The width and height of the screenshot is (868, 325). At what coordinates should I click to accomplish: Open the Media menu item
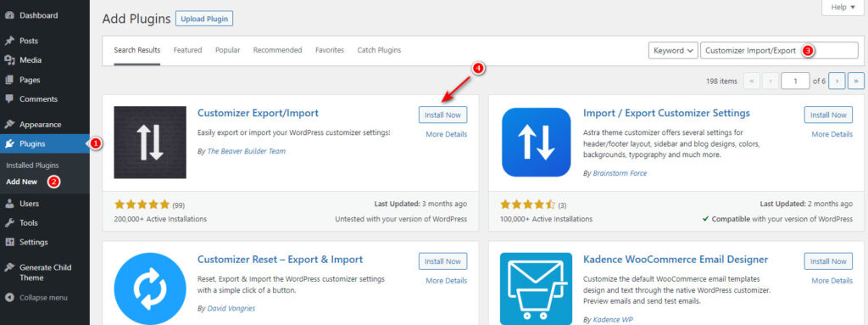[45, 60]
